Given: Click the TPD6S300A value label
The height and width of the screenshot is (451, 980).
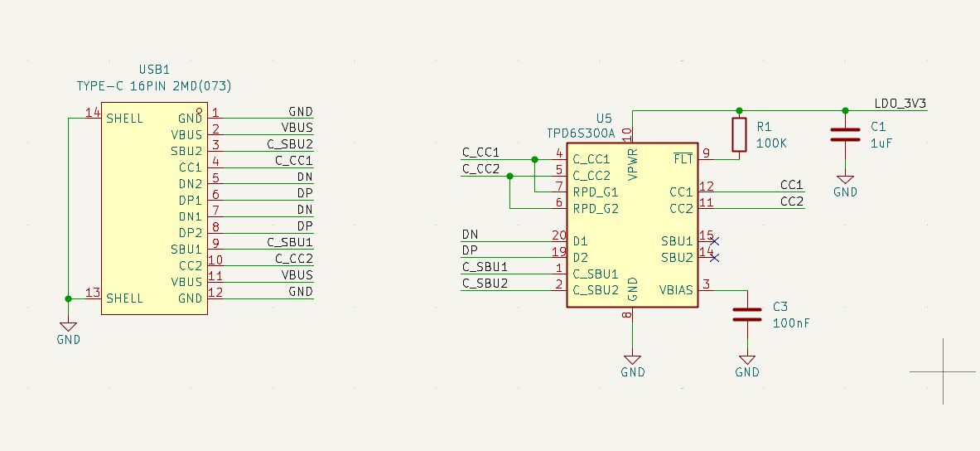Looking at the screenshot, I should tap(581, 133).
